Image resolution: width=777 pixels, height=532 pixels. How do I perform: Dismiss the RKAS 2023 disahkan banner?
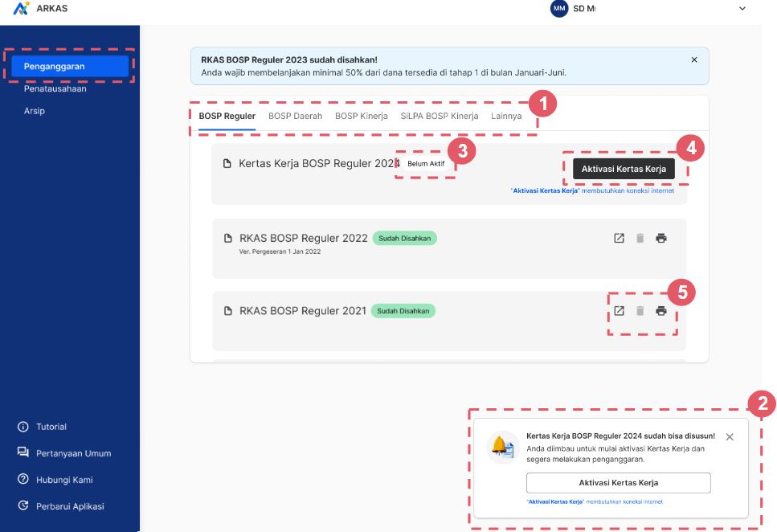click(694, 60)
